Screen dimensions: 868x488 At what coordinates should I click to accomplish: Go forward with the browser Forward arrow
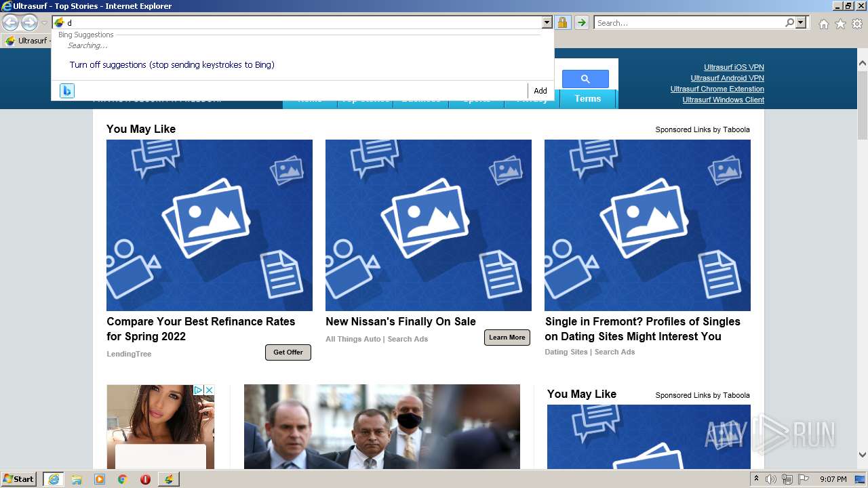coord(29,23)
